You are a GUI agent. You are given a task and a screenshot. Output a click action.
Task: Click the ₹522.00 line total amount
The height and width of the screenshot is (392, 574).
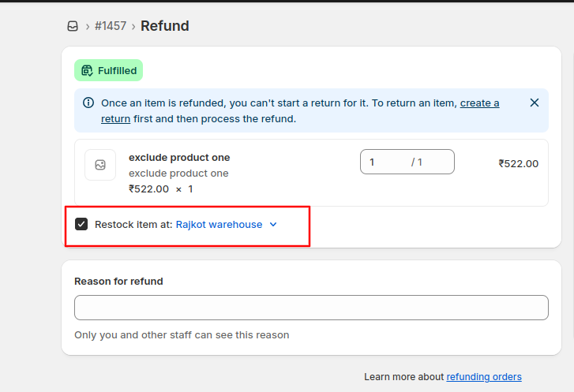tap(519, 163)
